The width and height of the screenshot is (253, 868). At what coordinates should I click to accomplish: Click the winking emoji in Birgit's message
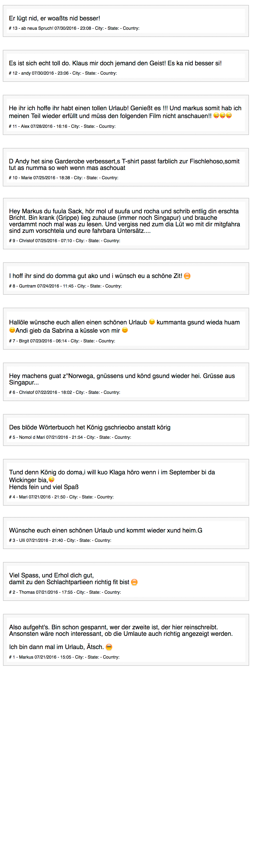152,322
